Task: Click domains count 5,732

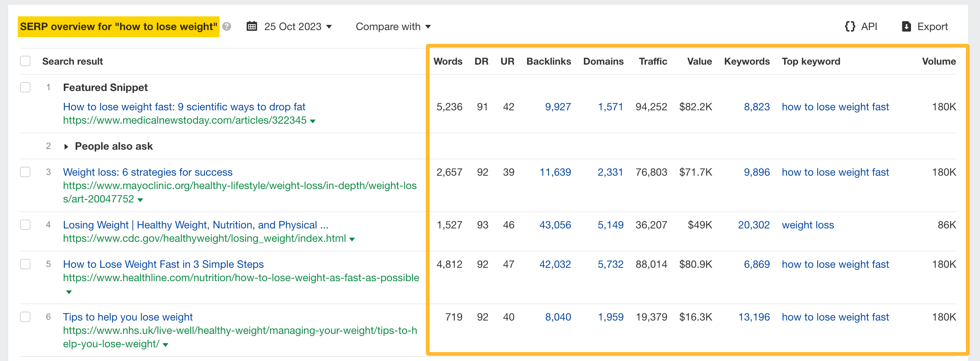Action: pyautogui.click(x=610, y=264)
